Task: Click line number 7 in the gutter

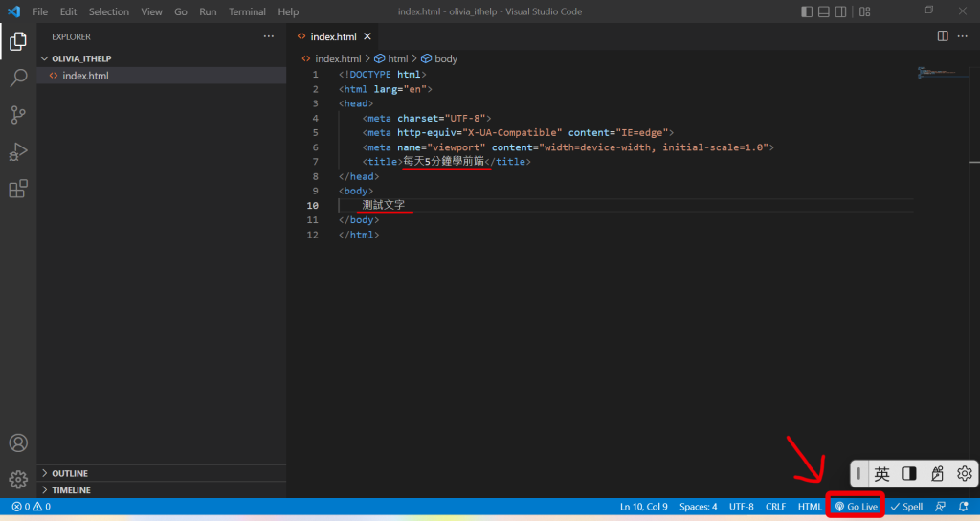Action: coord(315,161)
